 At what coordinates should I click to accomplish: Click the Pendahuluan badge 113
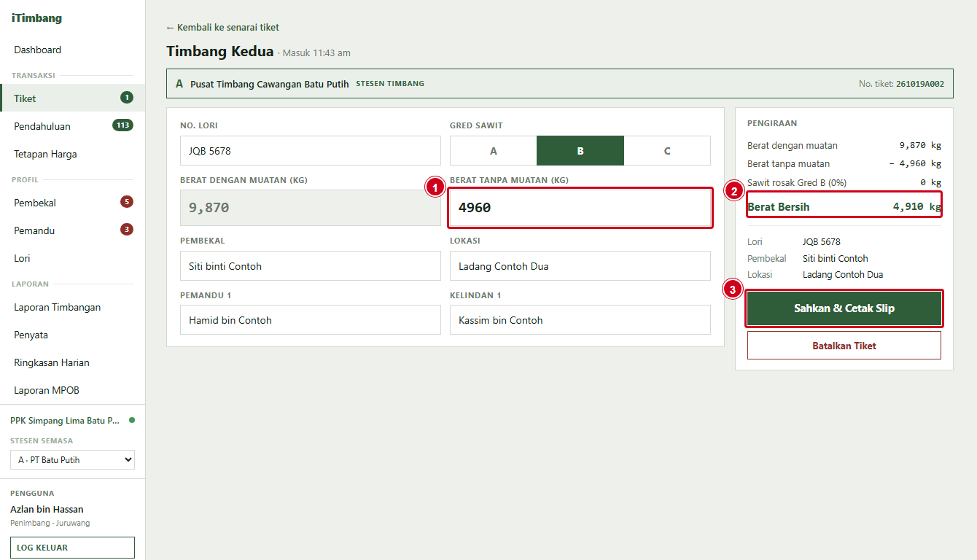(122, 125)
